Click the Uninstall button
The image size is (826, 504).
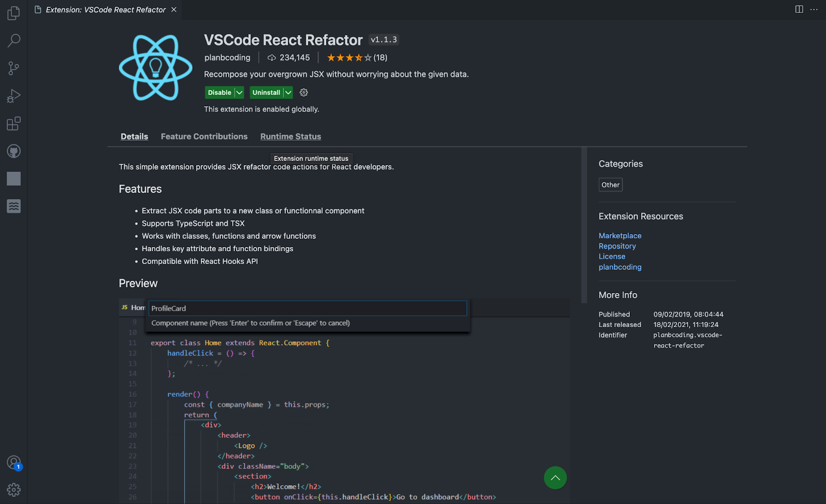tap(266, 93)
